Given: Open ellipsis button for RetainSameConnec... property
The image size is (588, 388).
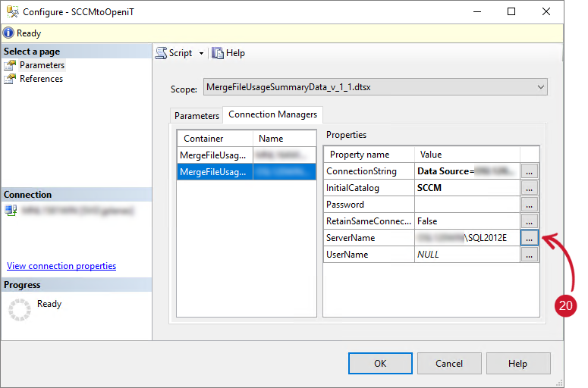Looking at the screenshot, I should tap(529, 221).
